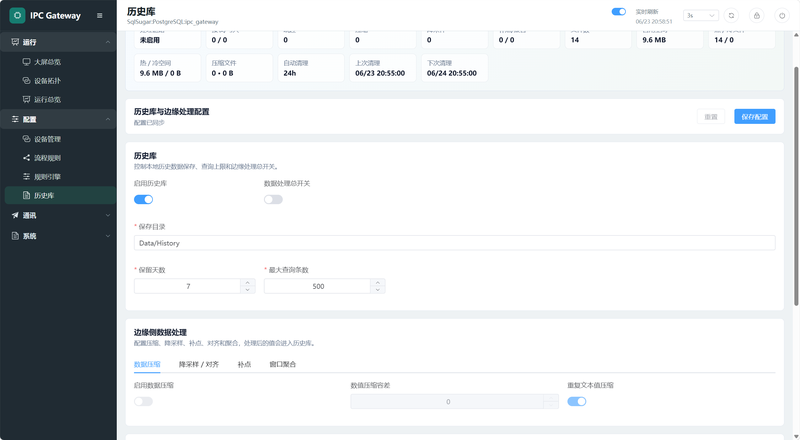Enable the 启用数据压缩 switch

click(143, 402)
